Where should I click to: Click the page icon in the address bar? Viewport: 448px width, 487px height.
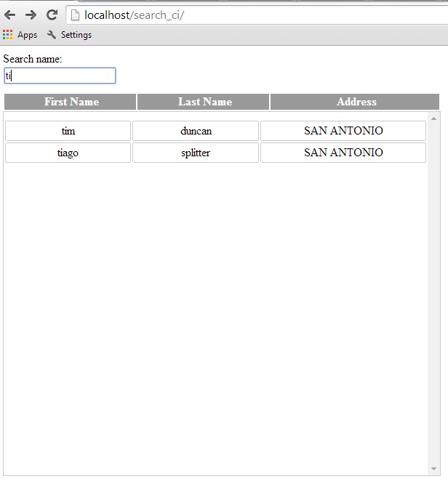point(75,15)
